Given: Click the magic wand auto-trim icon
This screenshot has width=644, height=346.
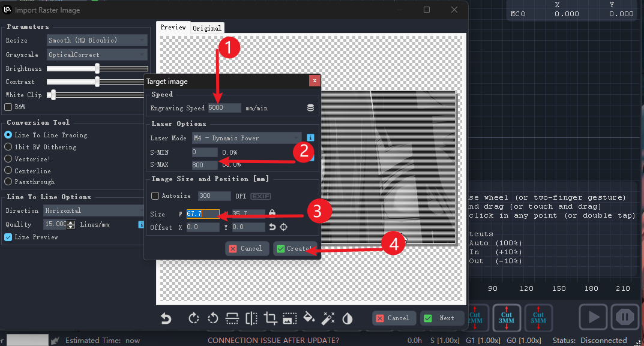Looking at the screenshot, I should click(x=328, y=318).
